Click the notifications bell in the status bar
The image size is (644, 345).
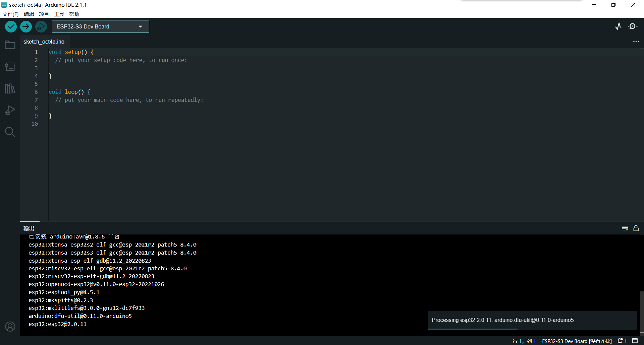point(622,341)
